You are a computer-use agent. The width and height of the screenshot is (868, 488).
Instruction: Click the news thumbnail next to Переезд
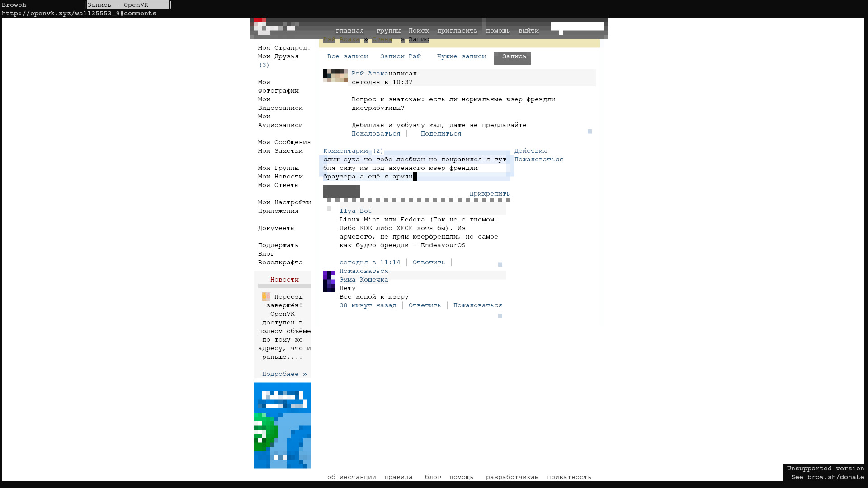266,297
